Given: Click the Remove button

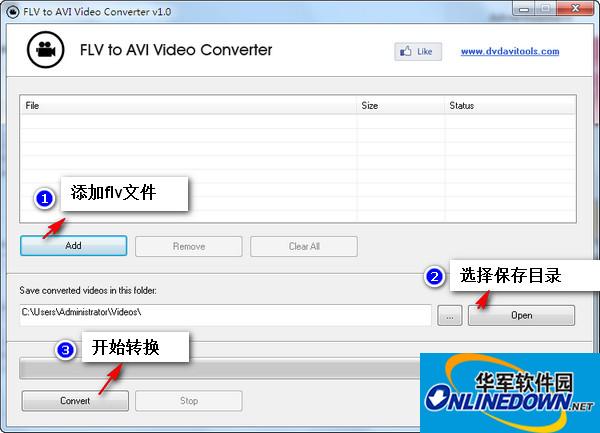Looking at the screenshot, I should [x=189, y=246].
